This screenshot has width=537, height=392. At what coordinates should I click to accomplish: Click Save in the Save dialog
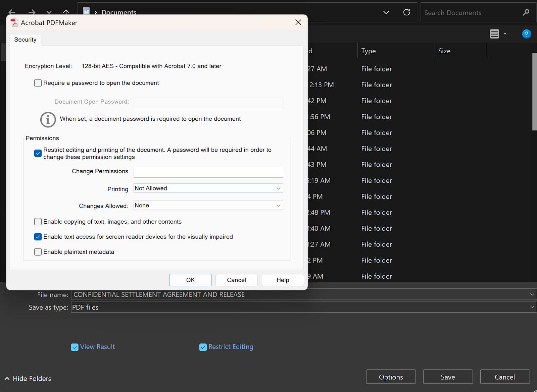[448, 377]
